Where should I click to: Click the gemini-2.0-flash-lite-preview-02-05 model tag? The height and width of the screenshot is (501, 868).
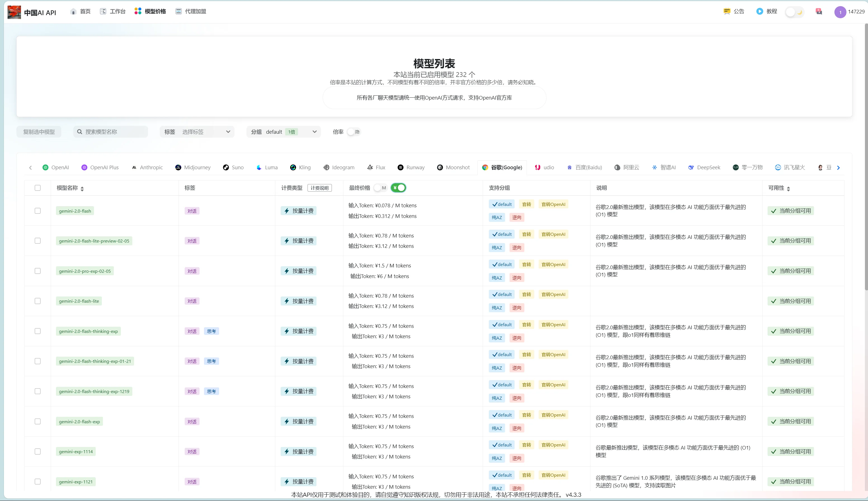point(94,241)
